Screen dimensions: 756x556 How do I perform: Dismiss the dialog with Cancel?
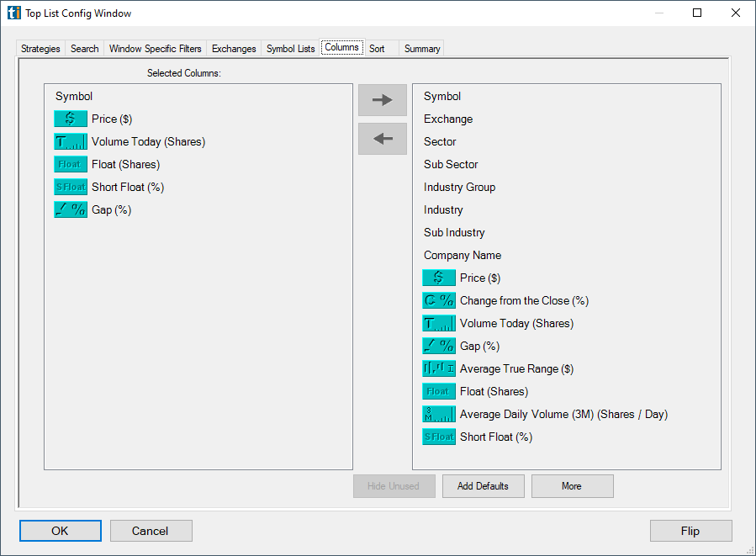pyautogui.click(x=151, y=531)
